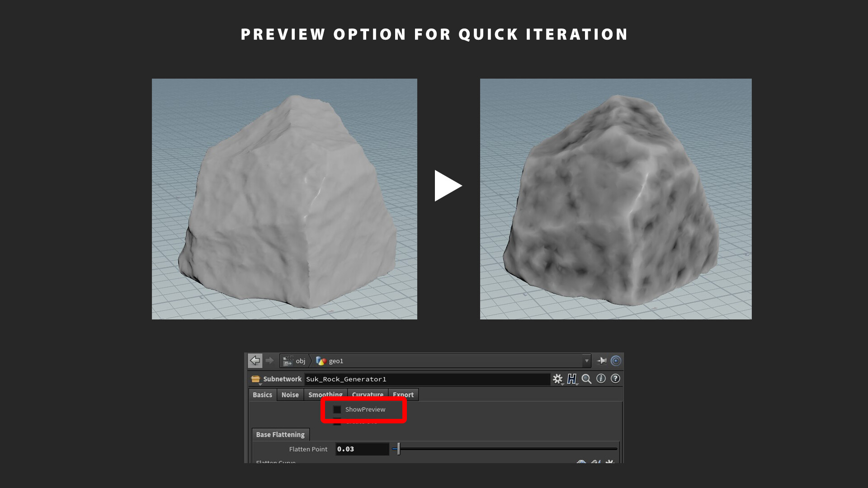
Task: Open the network path dropdown arrow
Action: [587, 361]
